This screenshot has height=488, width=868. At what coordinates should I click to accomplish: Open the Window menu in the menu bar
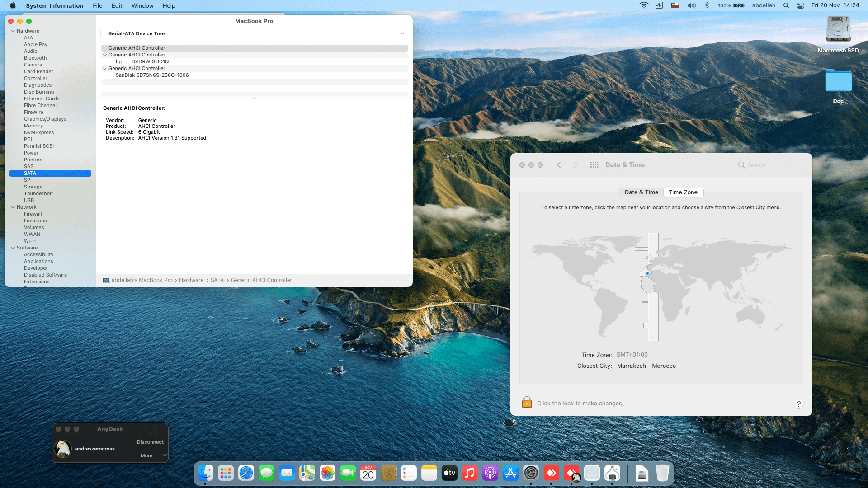(142, 5)
